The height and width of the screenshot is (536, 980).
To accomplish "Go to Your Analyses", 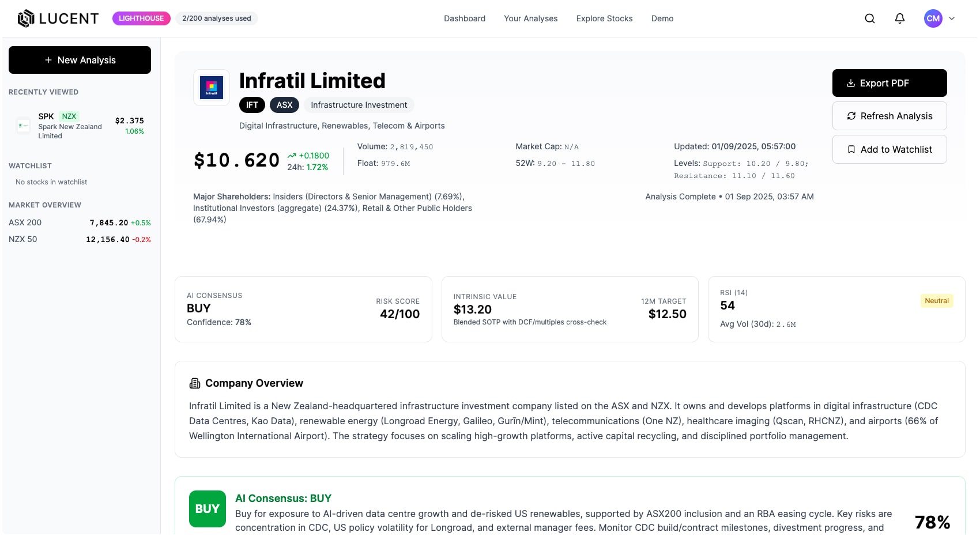I will (531, 18).
